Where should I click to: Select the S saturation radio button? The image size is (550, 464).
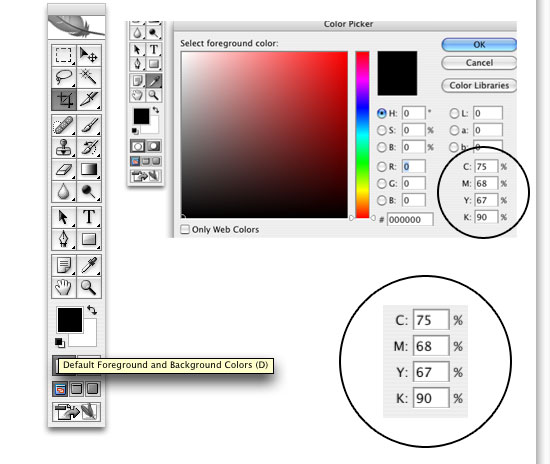tap(382, 130)
